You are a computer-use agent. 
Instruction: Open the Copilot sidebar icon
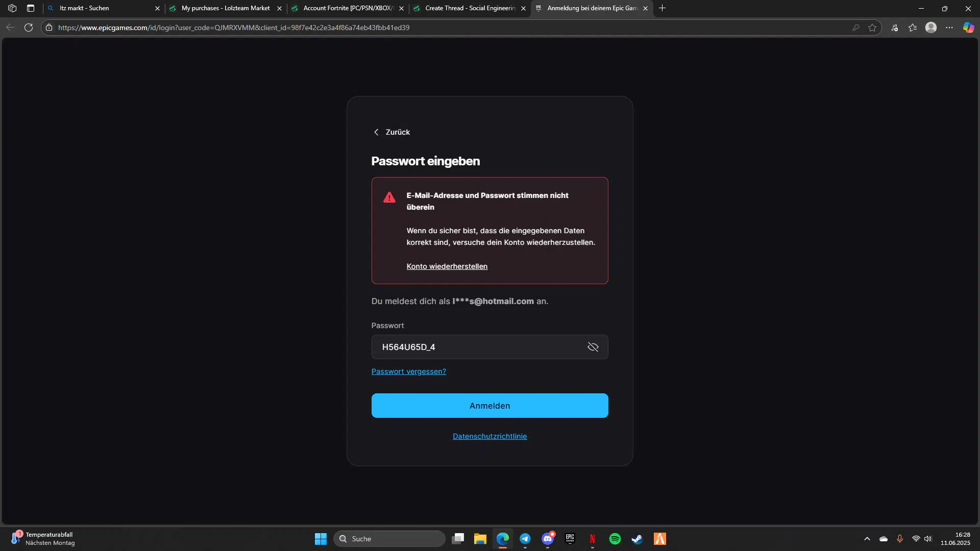[x=968, y=28]
